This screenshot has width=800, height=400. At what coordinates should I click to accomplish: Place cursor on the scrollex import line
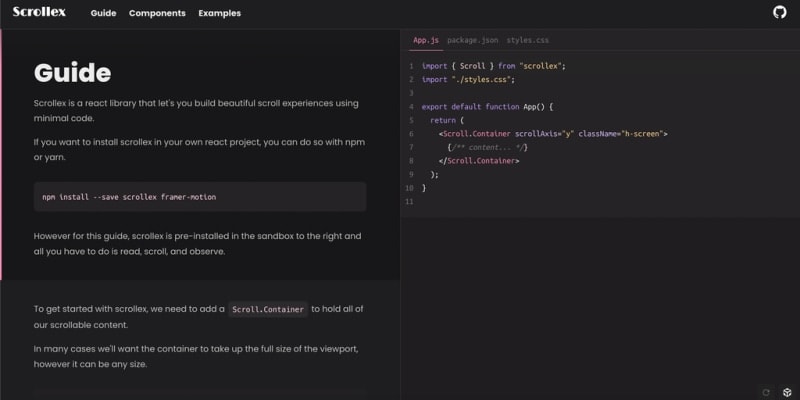point(494,66)
